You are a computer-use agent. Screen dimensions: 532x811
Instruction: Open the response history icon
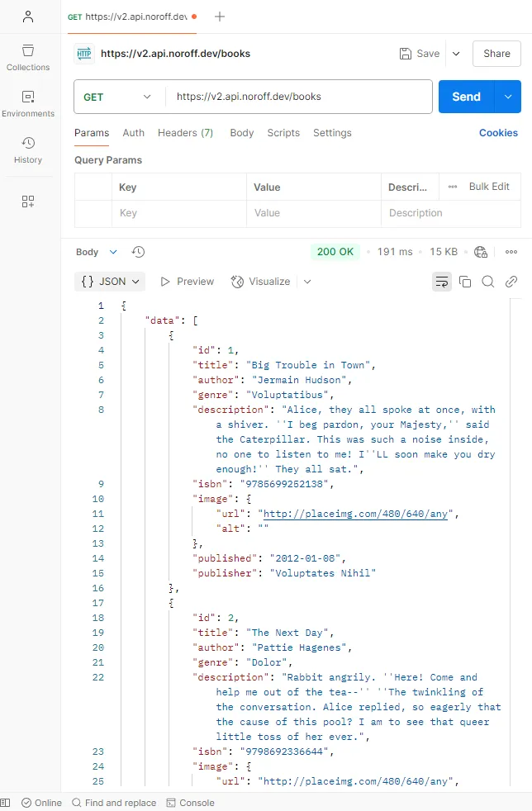point(138,252)
